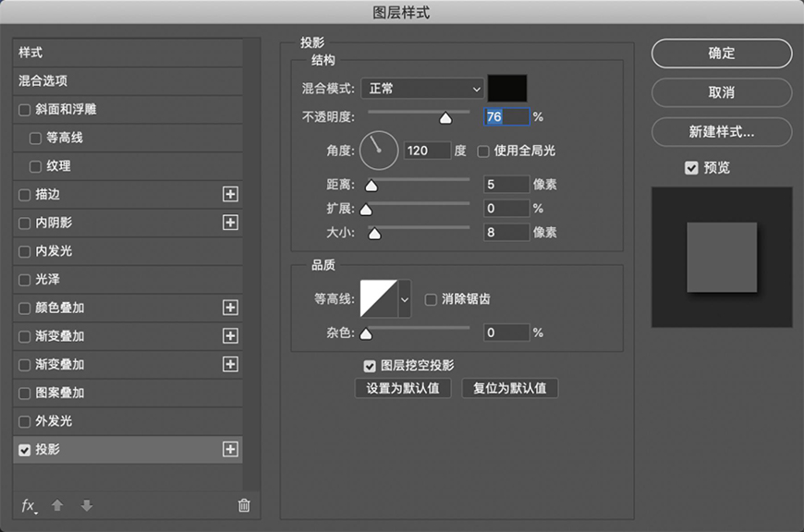Click the plus icon on the second 渐变叠加 row
Image resolution: width=804 pixels, height=532 pixels.
click(x=230, y=365)
